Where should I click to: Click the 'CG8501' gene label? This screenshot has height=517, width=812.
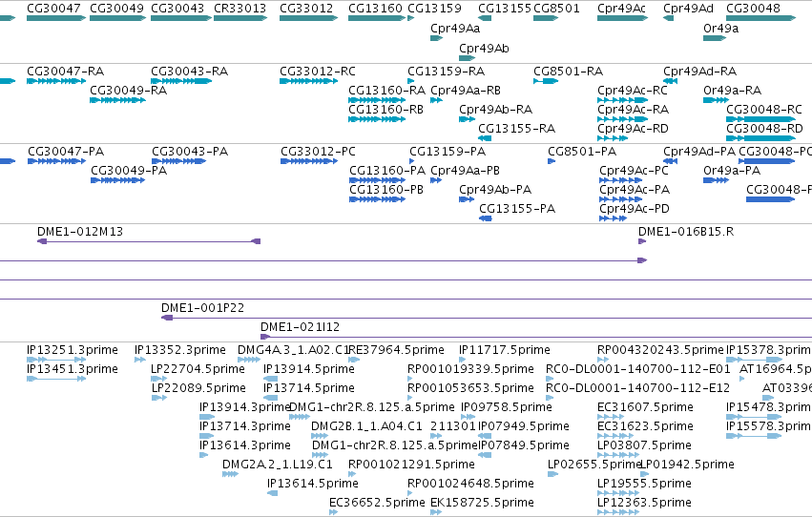pos(556,9)
